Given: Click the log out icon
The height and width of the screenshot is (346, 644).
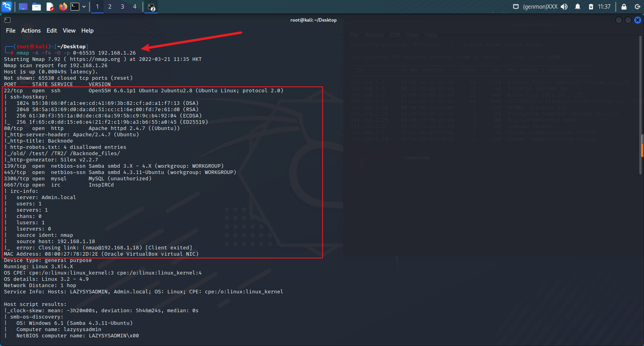Looking at the screenshot, I should (637, 7).
